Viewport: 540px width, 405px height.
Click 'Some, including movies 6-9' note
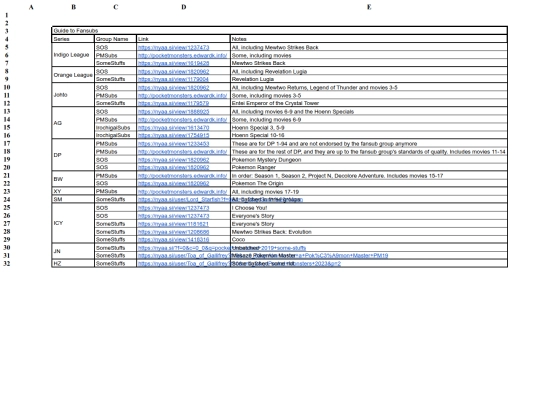click(266, 120)
